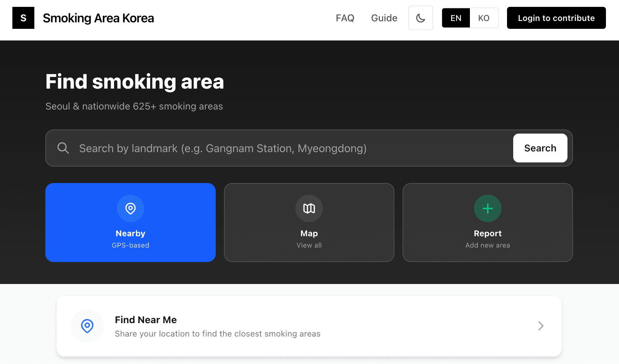Open the FAQ page
The width and height of the screenshot is (619, 364).
345,18
